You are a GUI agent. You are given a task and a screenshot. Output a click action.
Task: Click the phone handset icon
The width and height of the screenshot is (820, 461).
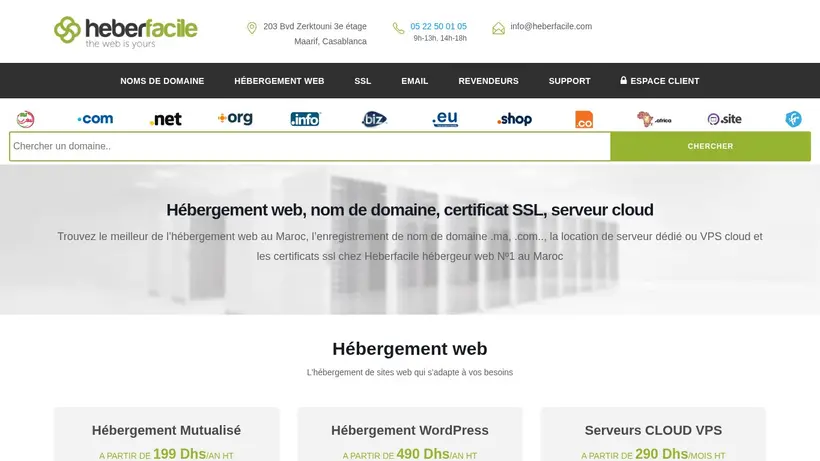398,28
